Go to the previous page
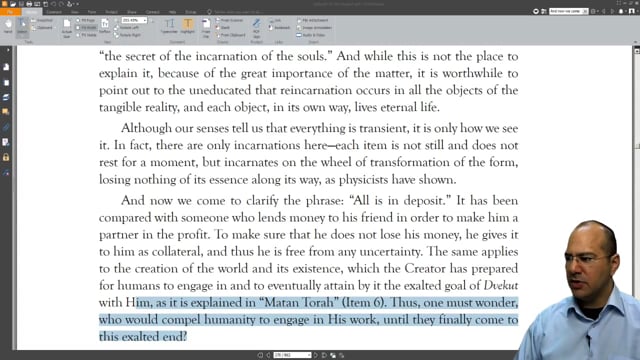The image size is (640, 360). point(268,356)
